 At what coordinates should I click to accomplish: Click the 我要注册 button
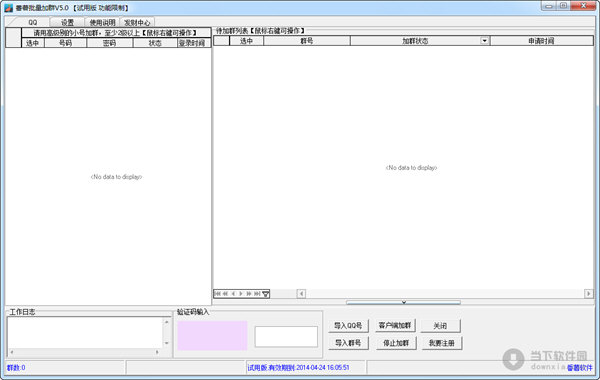(x=442, y=343)
